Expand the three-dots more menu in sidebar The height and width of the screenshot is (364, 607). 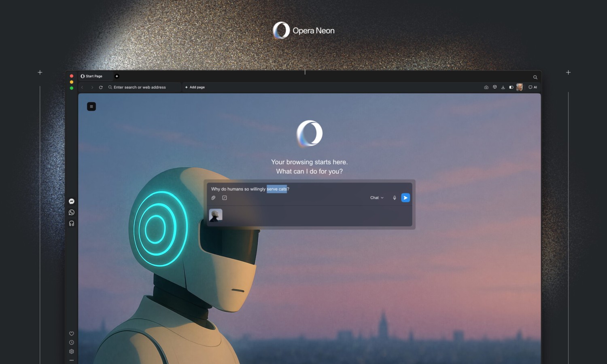(72, 360)
